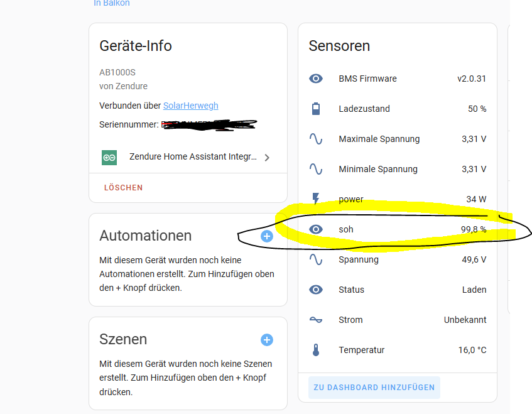Click the 34 W power value
The image size is (532, 414).
point(476,199)
